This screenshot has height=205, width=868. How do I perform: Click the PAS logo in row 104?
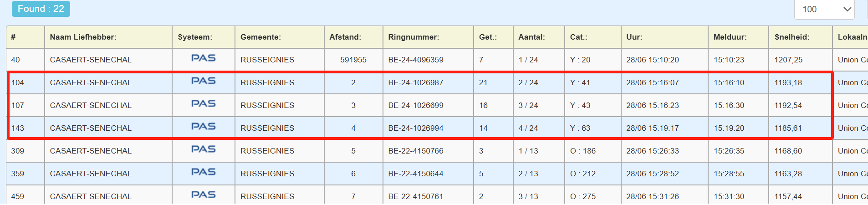(203, 81)
